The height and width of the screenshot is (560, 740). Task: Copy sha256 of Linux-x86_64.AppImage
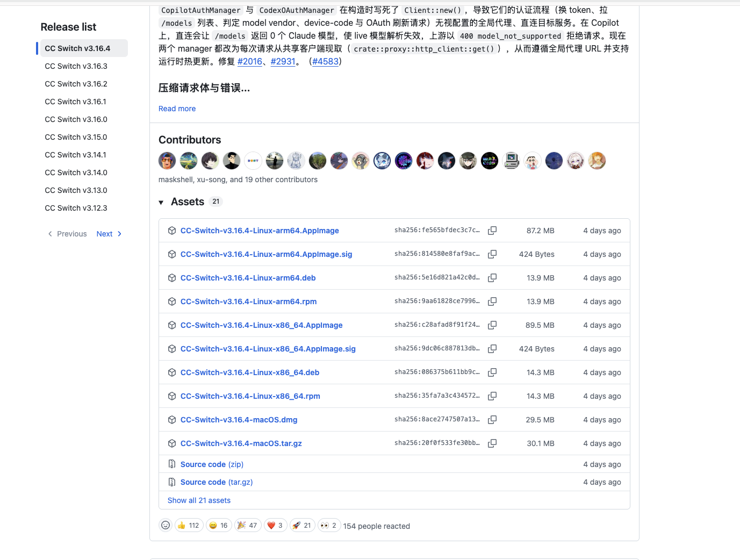coord(492,325)
